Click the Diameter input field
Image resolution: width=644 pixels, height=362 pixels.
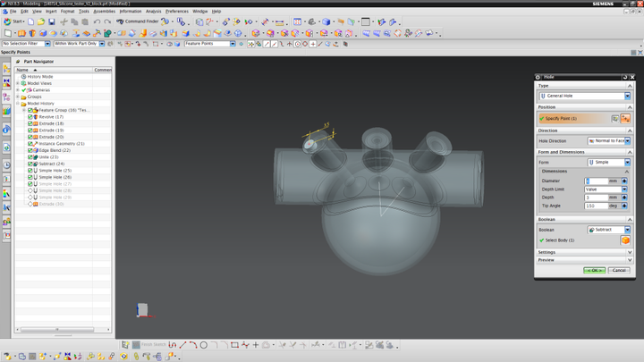pos(597,181)
